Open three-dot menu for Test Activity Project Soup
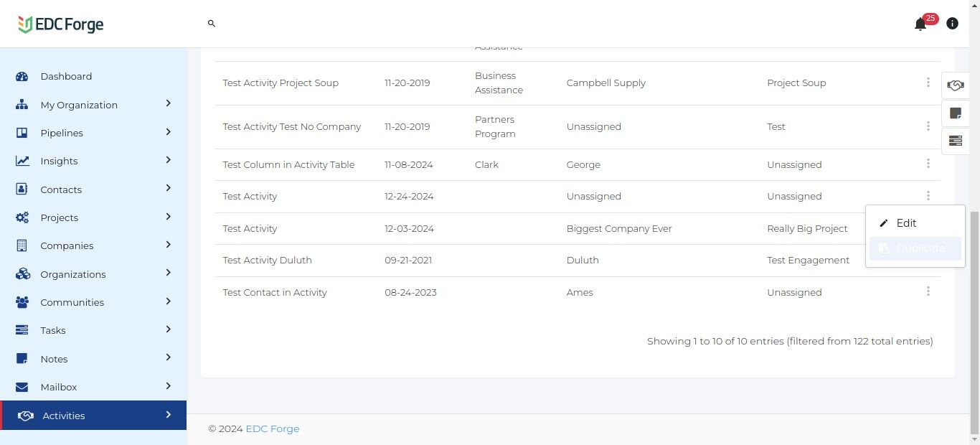The height and width of the screenshot is (445, 980). (928, 83)
